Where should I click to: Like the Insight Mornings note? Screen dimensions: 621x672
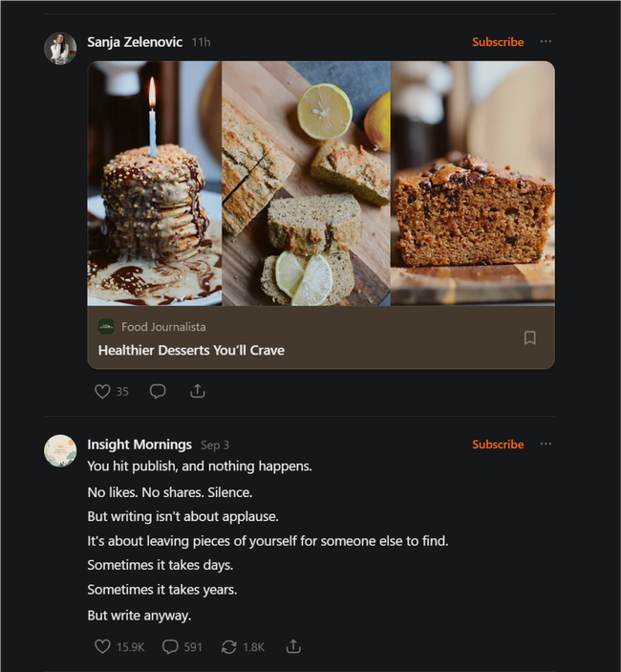[x=103, y=647]
